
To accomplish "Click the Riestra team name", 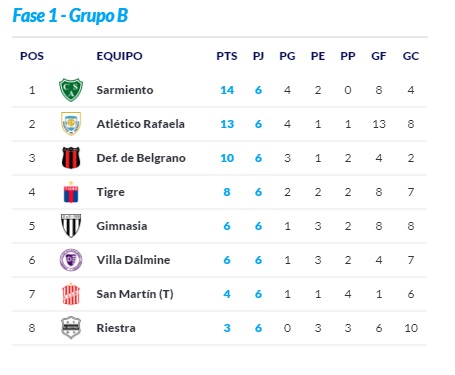I will pos(116,328).
